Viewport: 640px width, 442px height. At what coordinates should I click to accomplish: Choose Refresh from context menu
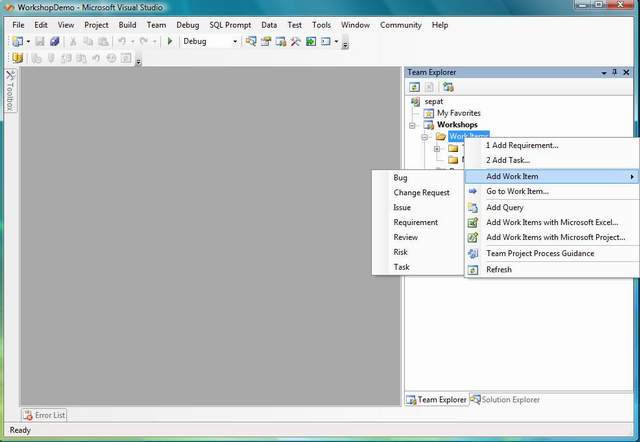pyautogui.click(x=552, y=269)
